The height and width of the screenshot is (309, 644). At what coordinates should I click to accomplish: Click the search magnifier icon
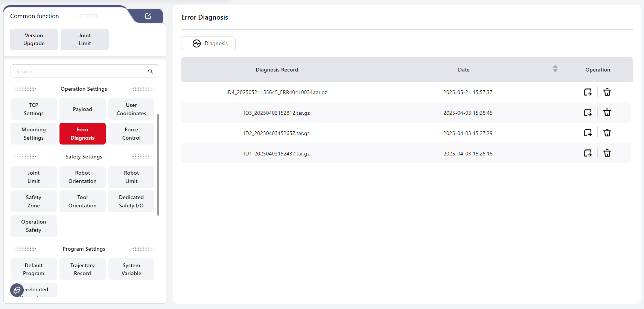click(x=151, y=71)
